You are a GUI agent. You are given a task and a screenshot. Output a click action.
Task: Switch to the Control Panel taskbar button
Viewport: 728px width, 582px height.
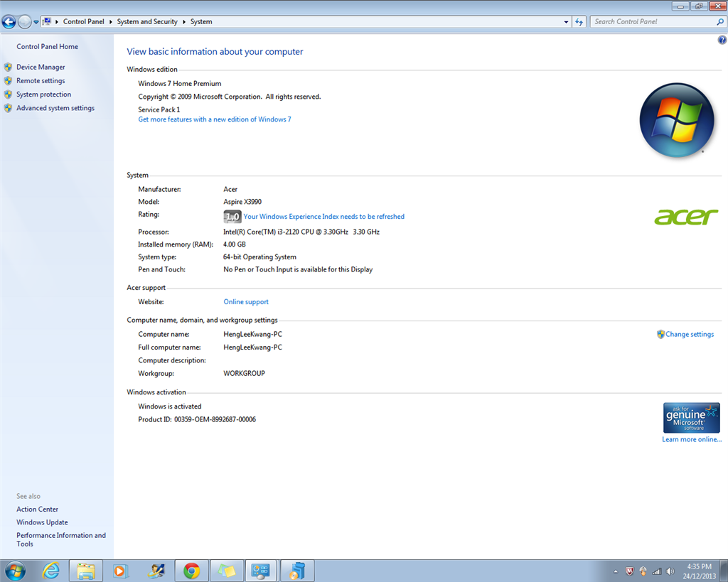click(x=261, y=571)
